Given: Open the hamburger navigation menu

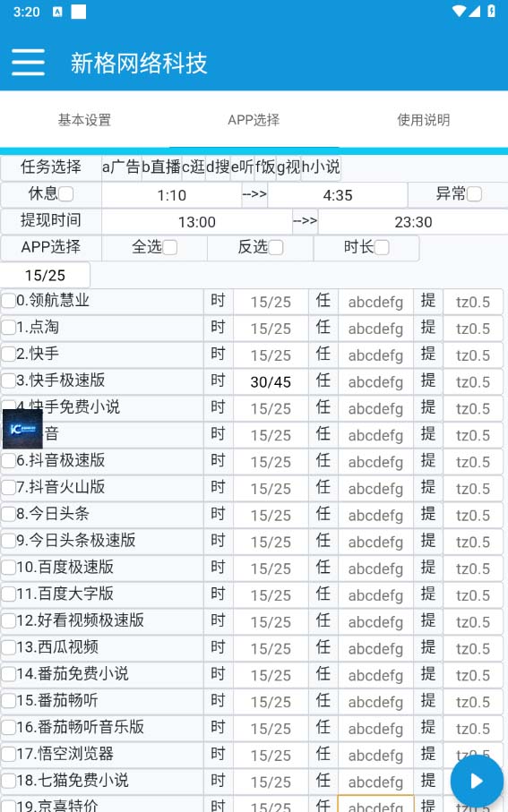Looking at the screenshot, I should pos(28,63).
